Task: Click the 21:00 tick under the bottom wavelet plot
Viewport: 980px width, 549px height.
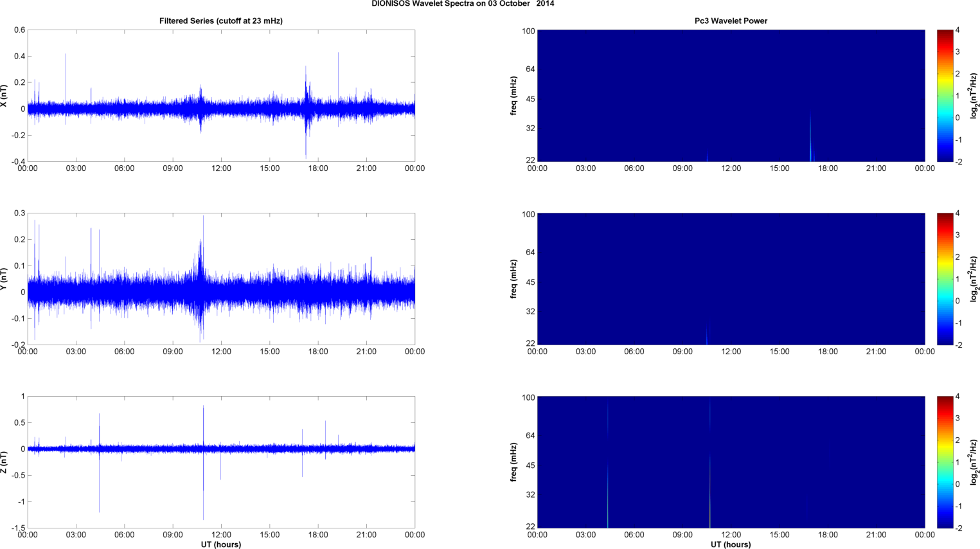Action: pyautogui.click(x=877, y=535)
